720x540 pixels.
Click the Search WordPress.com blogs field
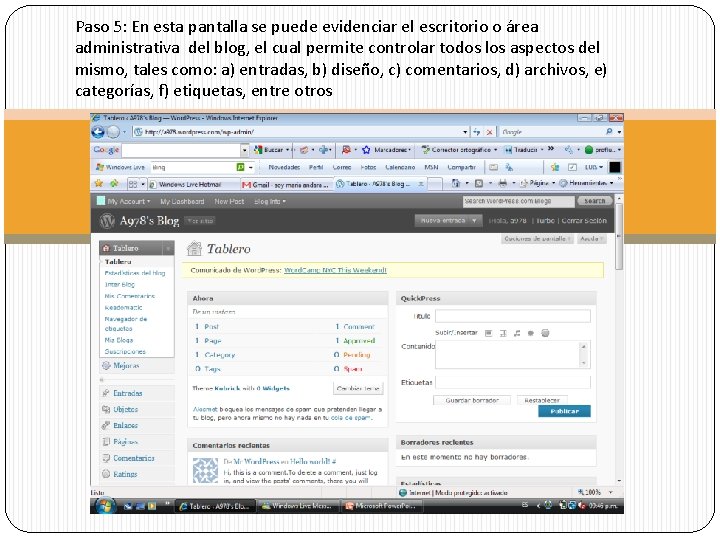[x=518, y=201]
